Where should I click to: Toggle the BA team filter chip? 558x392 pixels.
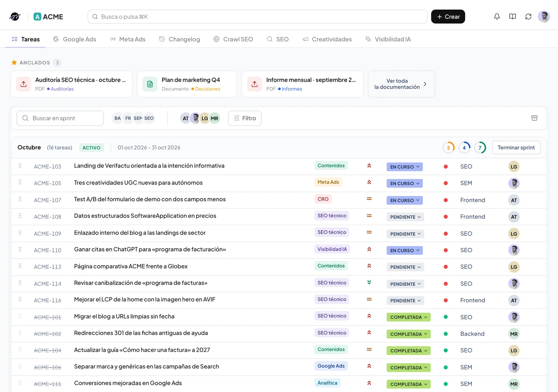[118, 118]
